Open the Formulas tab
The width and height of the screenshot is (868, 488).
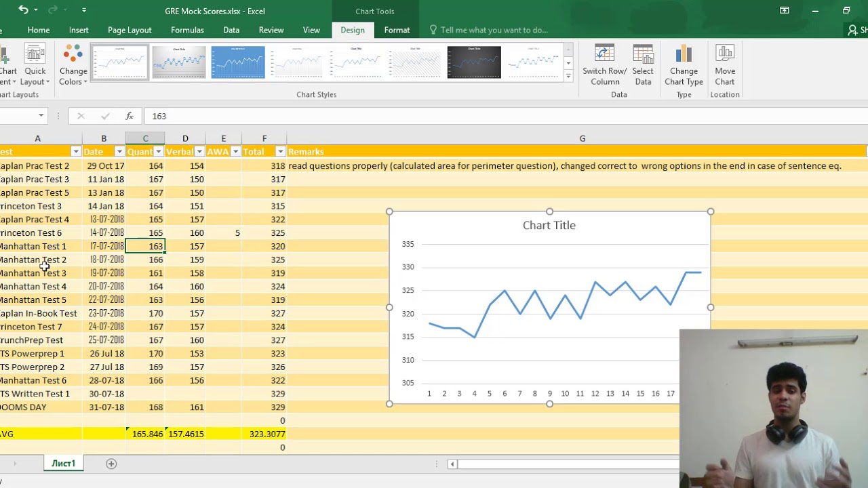(187, 30)
